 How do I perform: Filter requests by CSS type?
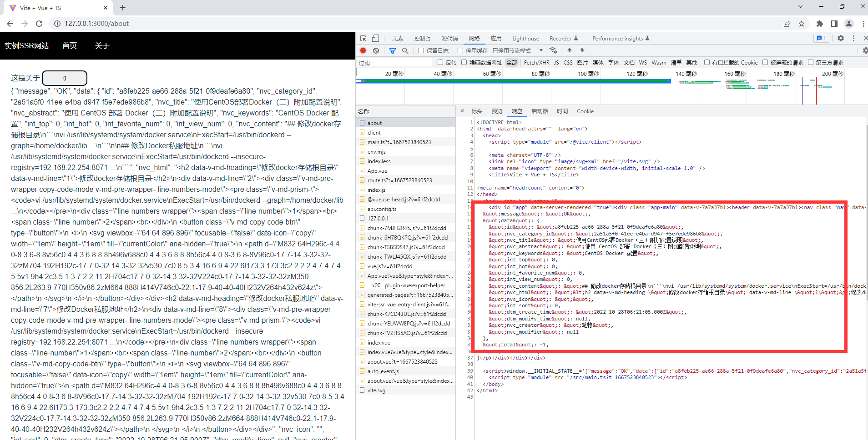(568, 62)
